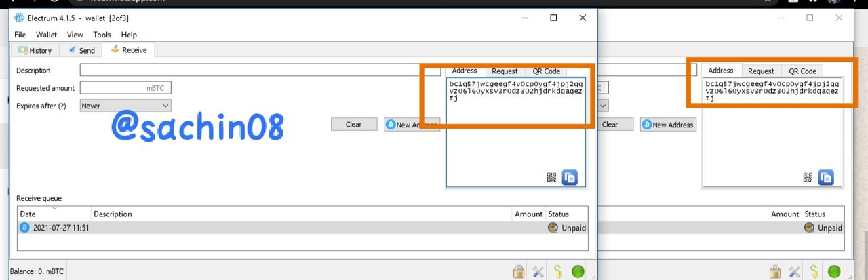
Task: Maximize the back Electrum window
Action: (x=810, y=18)
